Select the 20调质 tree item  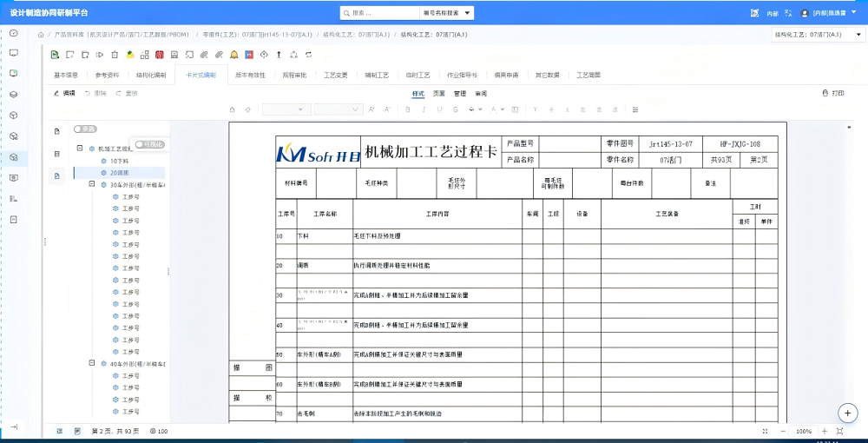[x=120, y=173]
